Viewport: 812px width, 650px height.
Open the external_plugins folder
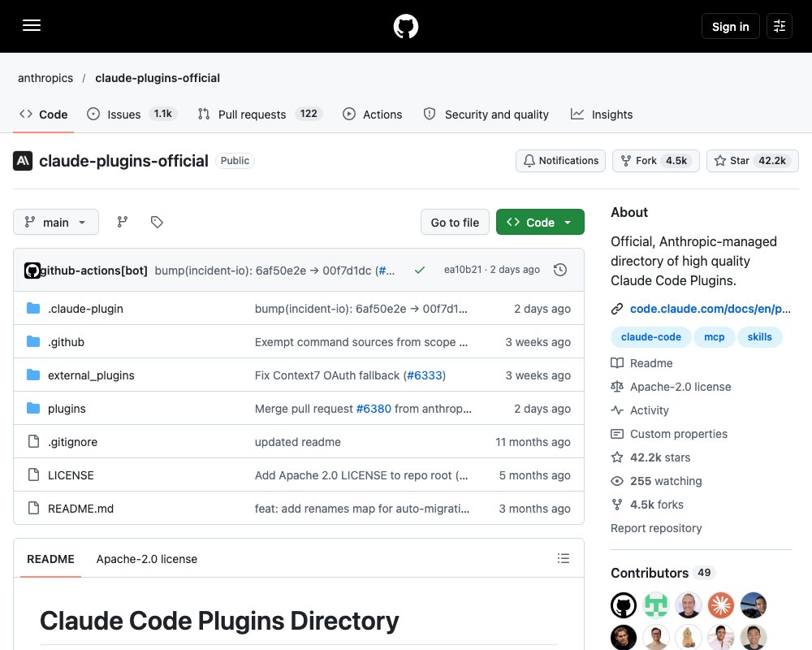pos(91,375)
